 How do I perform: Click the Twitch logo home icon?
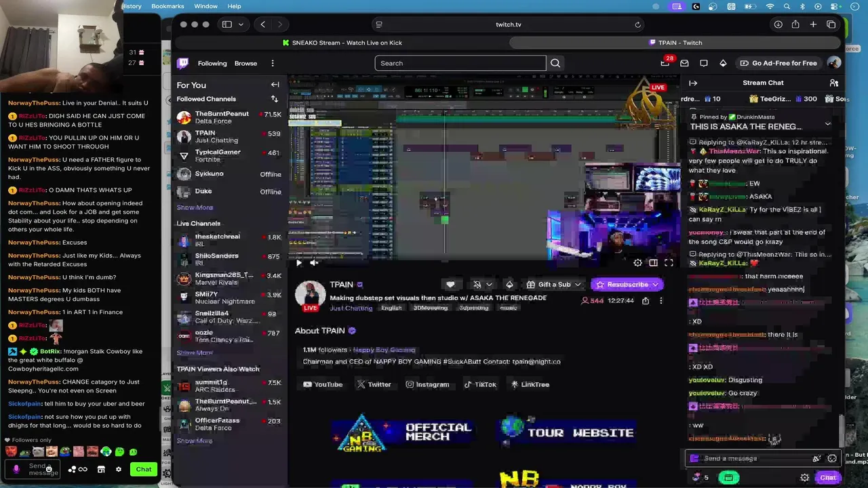(183, 63)
